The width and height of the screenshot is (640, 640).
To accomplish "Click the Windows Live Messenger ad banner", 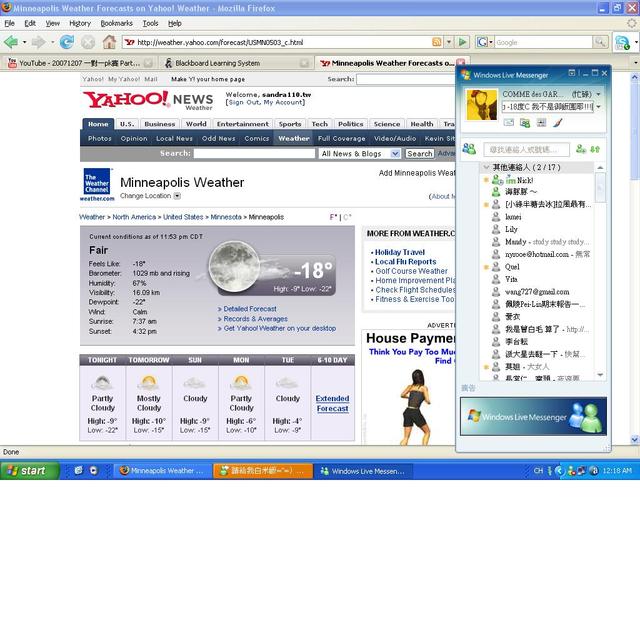I will [x=533, y=416].
